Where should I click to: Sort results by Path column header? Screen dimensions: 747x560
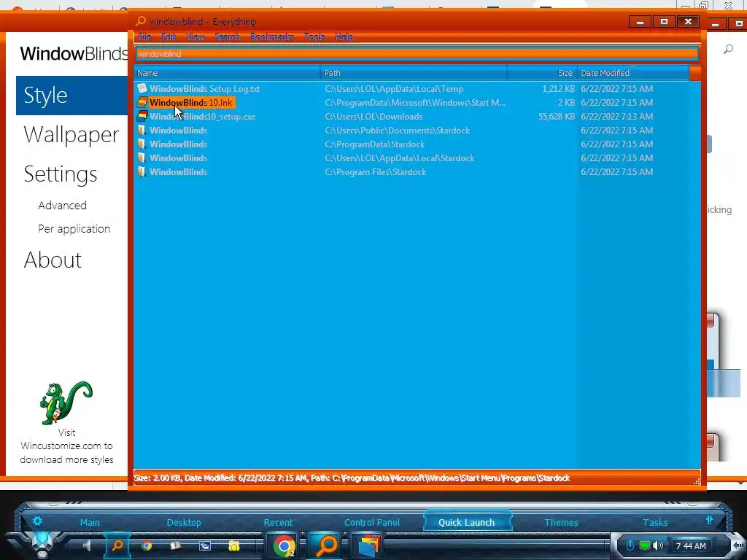(x=414, y=73)
